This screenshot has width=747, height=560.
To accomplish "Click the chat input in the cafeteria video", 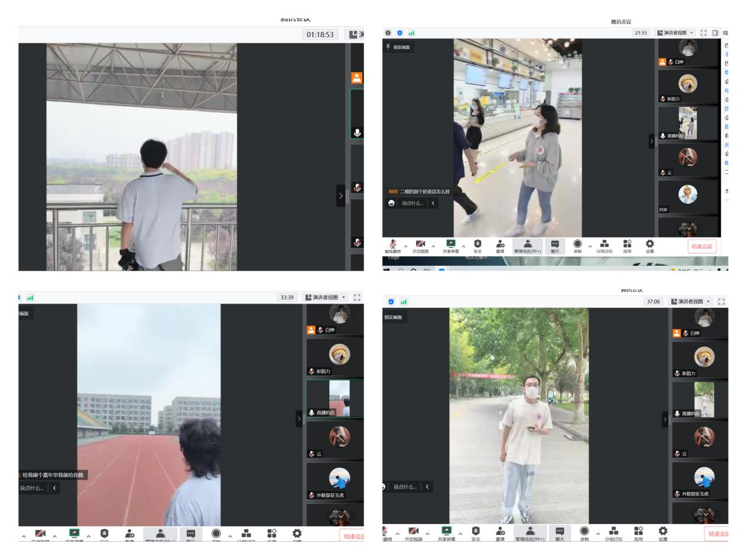I will click(413, 203).
